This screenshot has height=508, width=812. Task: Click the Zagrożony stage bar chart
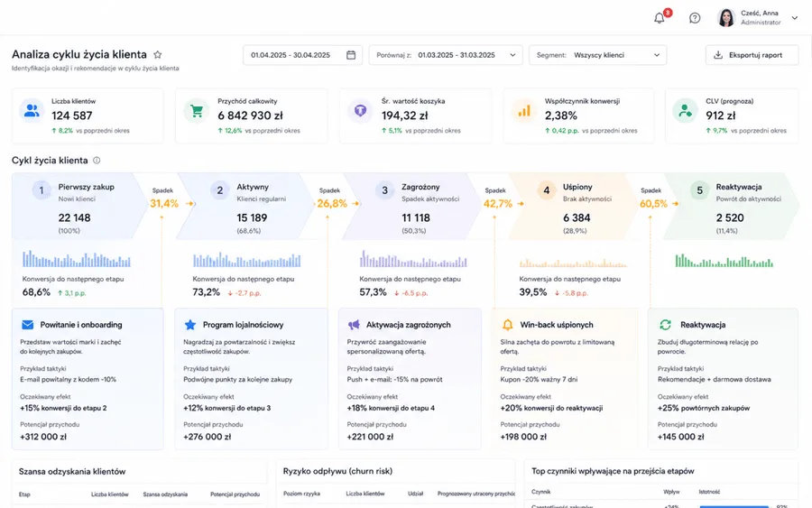click(413, 259)
